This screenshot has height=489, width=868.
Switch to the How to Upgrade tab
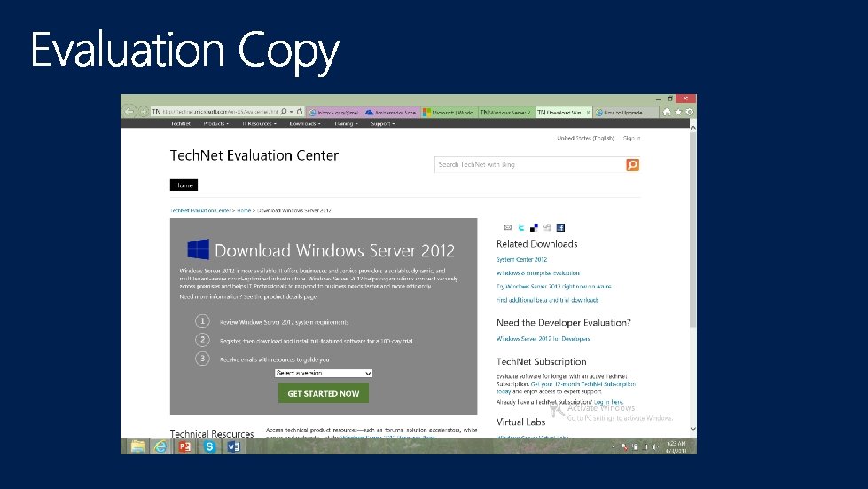(626, 113)
